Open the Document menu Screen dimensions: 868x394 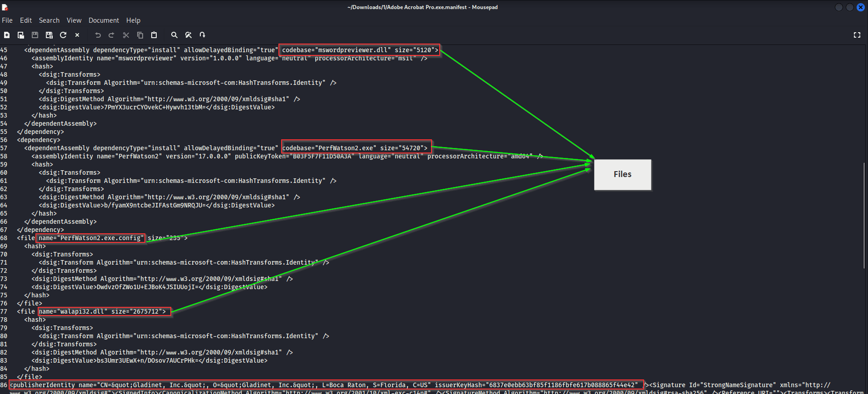click(x=104, y=20)
